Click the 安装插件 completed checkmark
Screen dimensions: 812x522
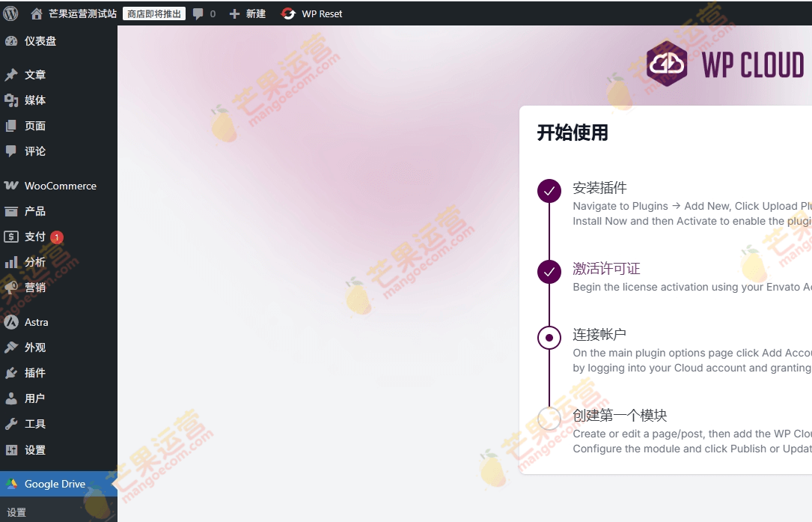[549, 191]
